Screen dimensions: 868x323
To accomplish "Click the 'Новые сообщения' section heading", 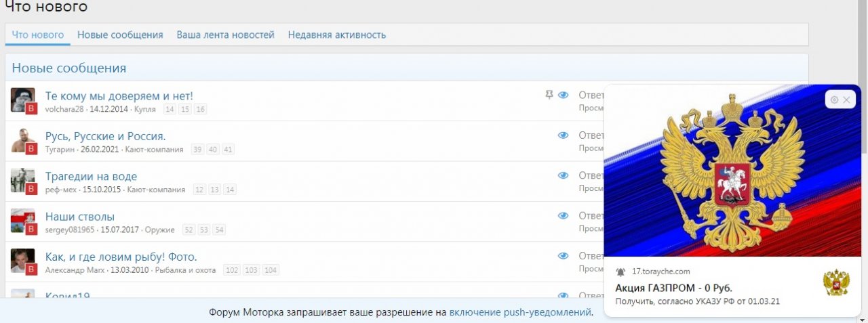I will pos(69,68).
